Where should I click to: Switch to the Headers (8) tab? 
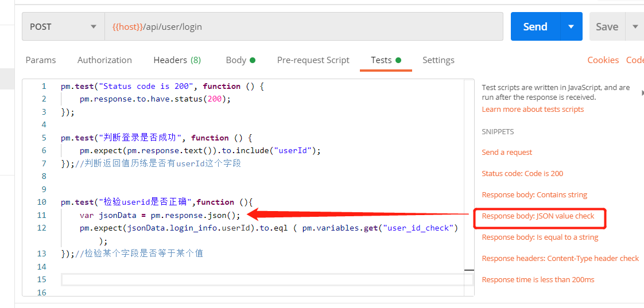(x=177, y=60)
